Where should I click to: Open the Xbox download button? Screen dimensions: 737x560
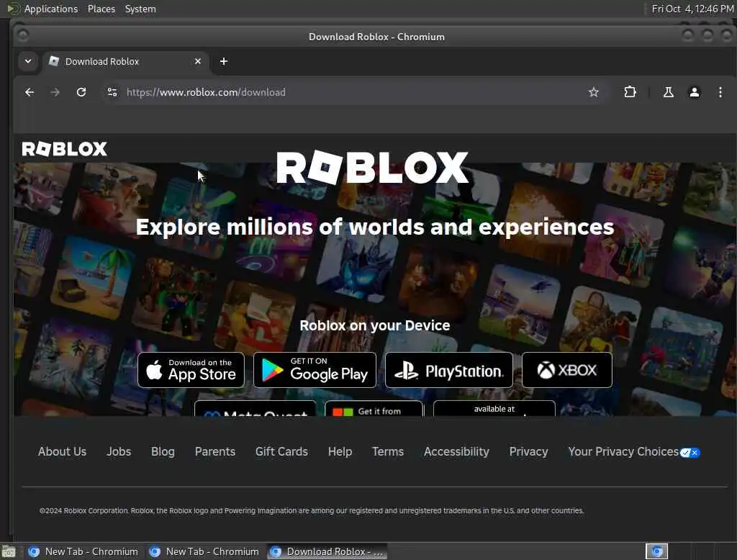(567, 370)
